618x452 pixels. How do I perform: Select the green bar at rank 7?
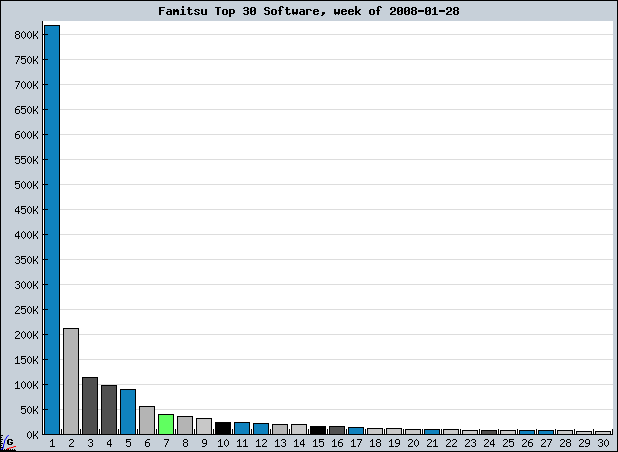click(x=166, y=424)
